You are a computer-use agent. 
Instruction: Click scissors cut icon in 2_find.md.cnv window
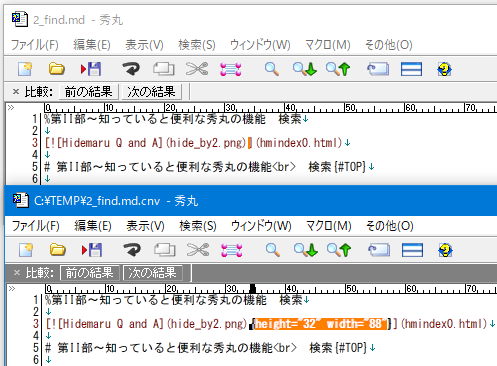pos(198,250)
